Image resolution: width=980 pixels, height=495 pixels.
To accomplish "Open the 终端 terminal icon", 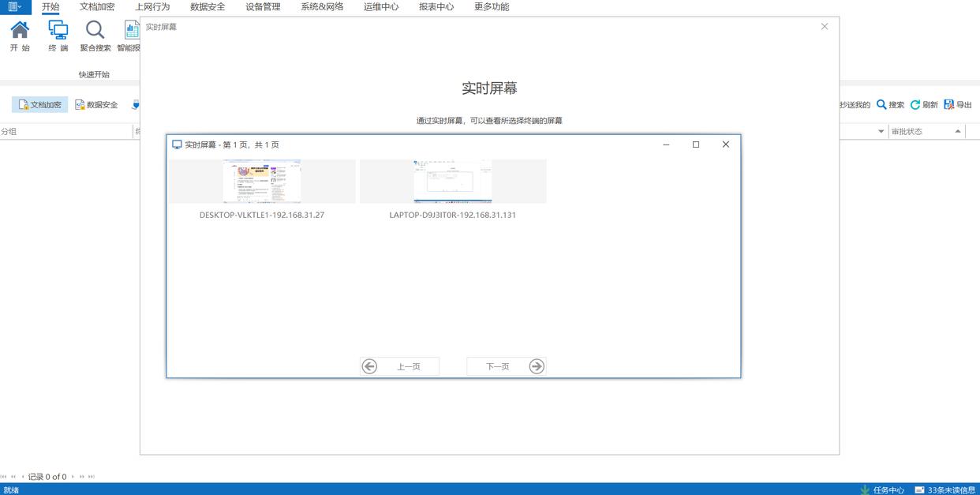I will pos(58,31).
